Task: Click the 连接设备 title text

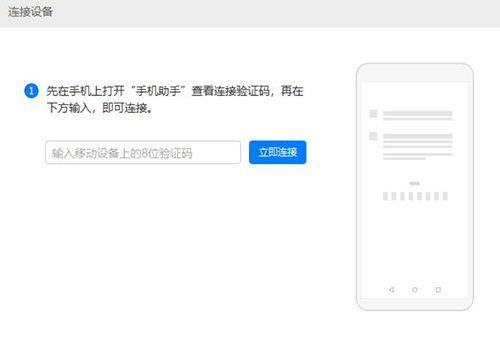Action: (30, 12)
